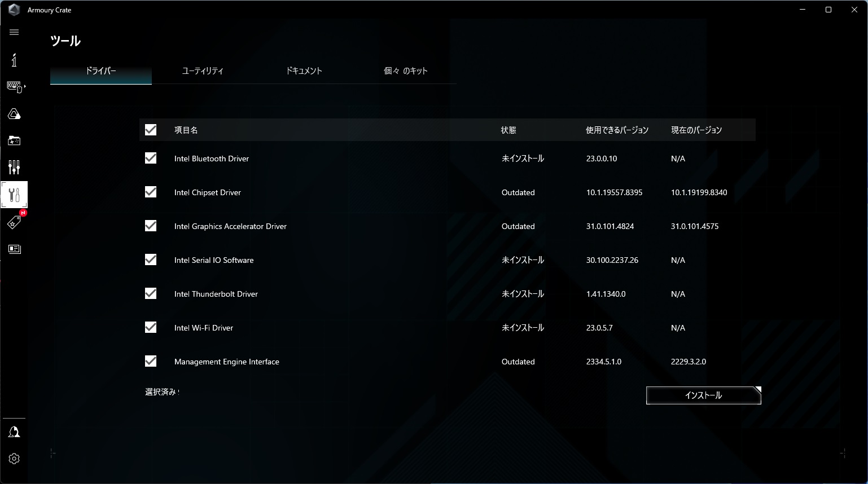
Task: Open the Game Library folder icon
Action: 14,140
